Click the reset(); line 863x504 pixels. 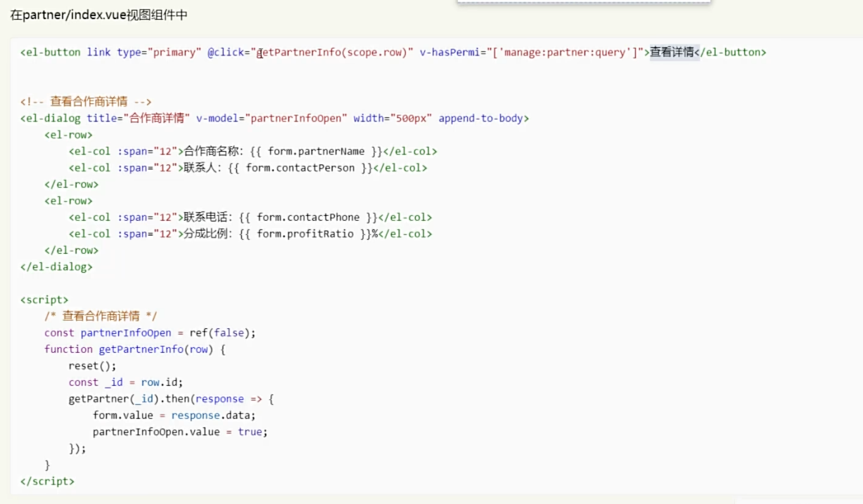pos(92,366)
